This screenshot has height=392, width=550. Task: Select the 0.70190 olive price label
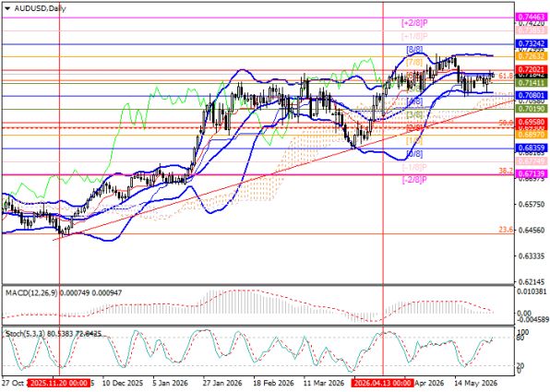pos(532,109)
